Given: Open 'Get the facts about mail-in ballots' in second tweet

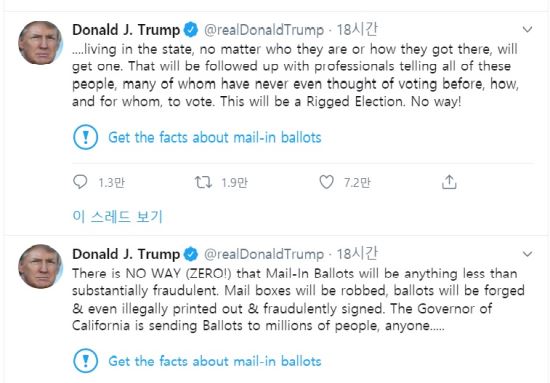Looking at the screenshot, I should 215,361.
